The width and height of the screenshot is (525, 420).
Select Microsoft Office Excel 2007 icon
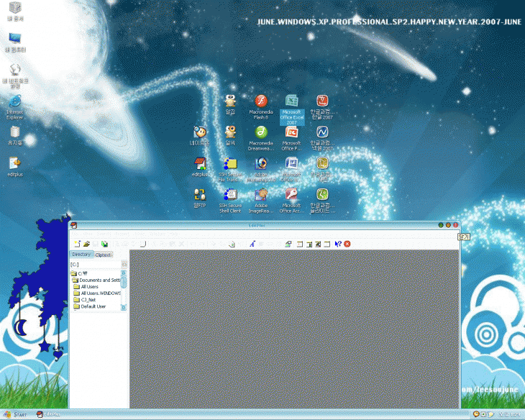[291, 101]
